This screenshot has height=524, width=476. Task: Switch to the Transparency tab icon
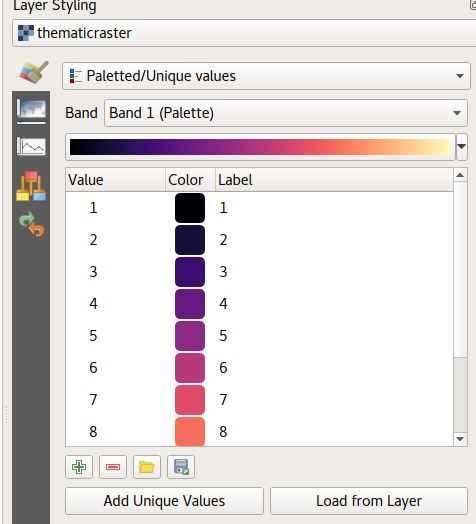coord(31,112)
